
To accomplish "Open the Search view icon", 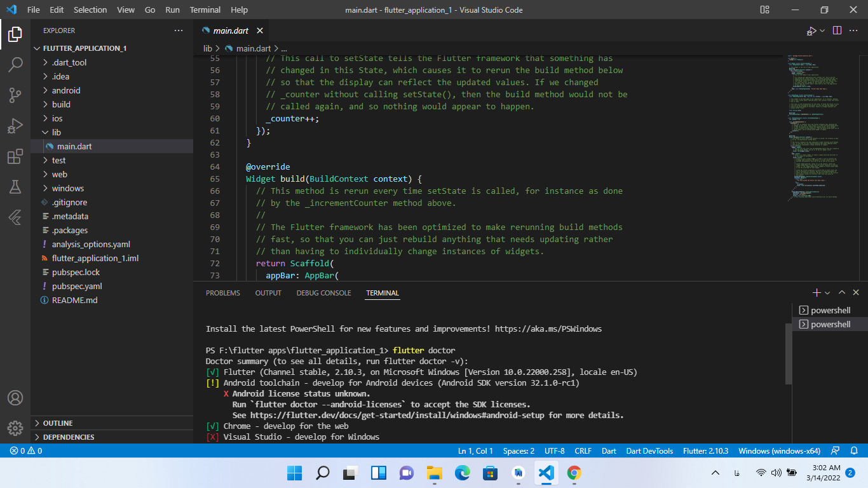I will 15,64.
